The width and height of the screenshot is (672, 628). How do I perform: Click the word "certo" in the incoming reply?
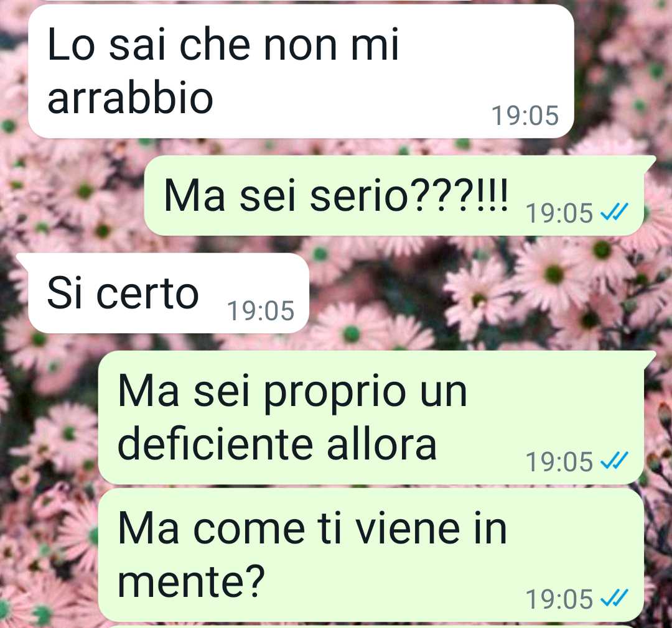[147, 293]
